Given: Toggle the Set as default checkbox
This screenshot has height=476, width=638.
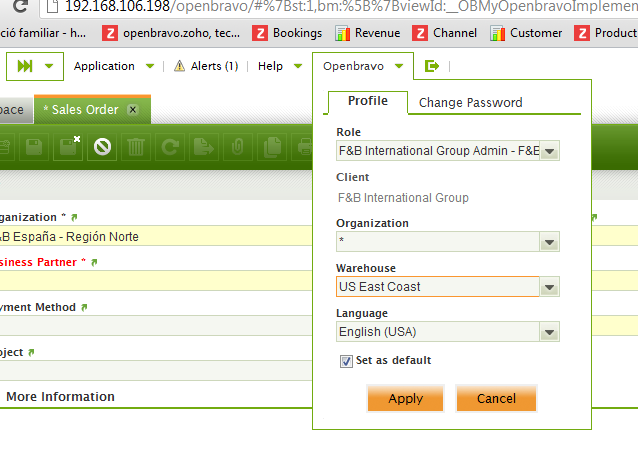Looking at the screenshot, I should (346, 361).
